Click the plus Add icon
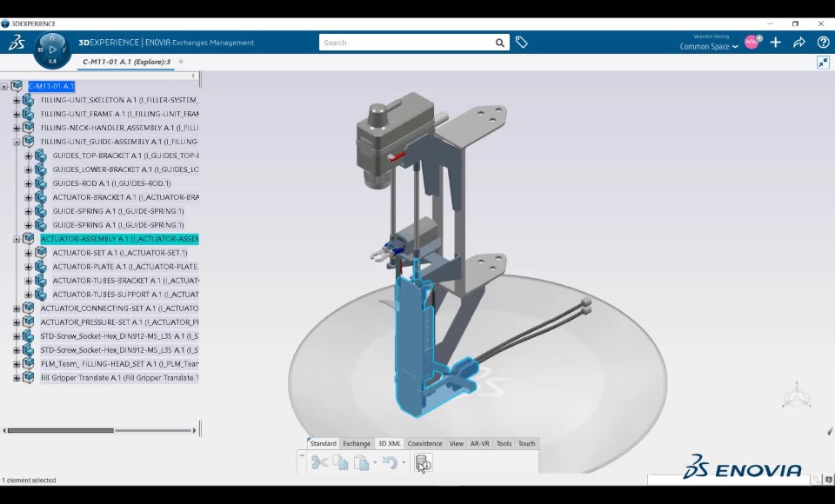This screenshot has height=504, width=835. 775,43
